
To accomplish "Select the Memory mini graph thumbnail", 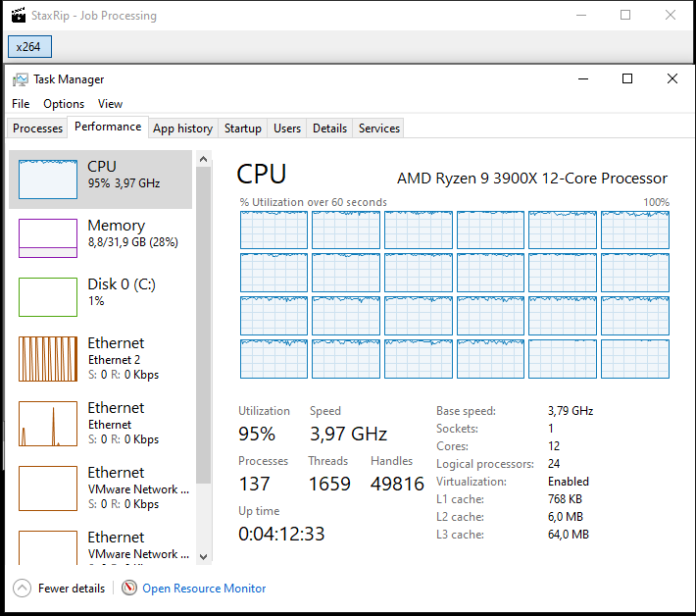I will pyautogui.click(x=48, y=238).
